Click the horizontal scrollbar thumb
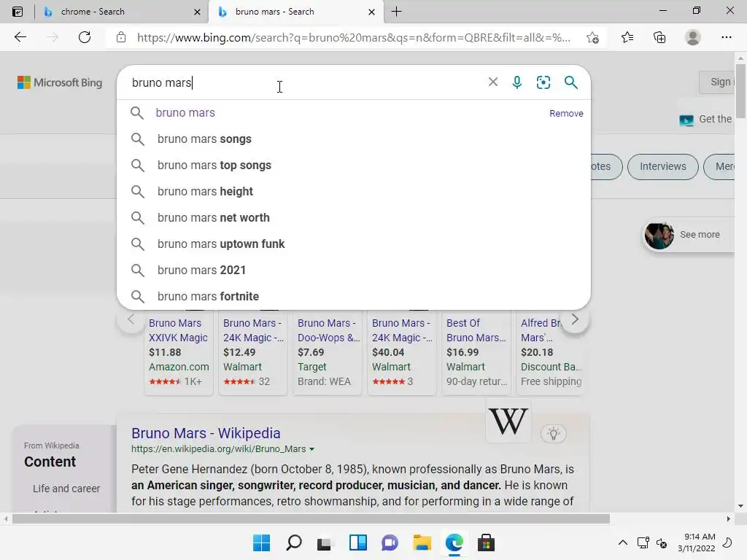Screen dimensions: 747x560 (311, 518)
